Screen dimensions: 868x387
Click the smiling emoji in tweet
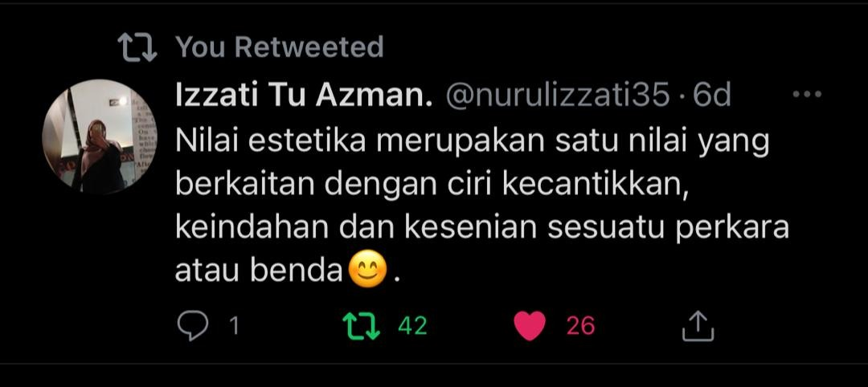coord(367,271)
